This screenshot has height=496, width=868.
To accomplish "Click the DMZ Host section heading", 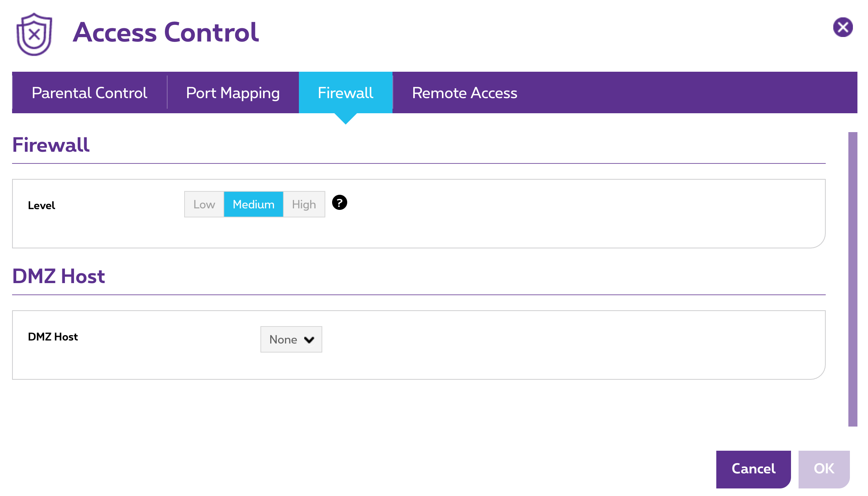I will 58,276.
